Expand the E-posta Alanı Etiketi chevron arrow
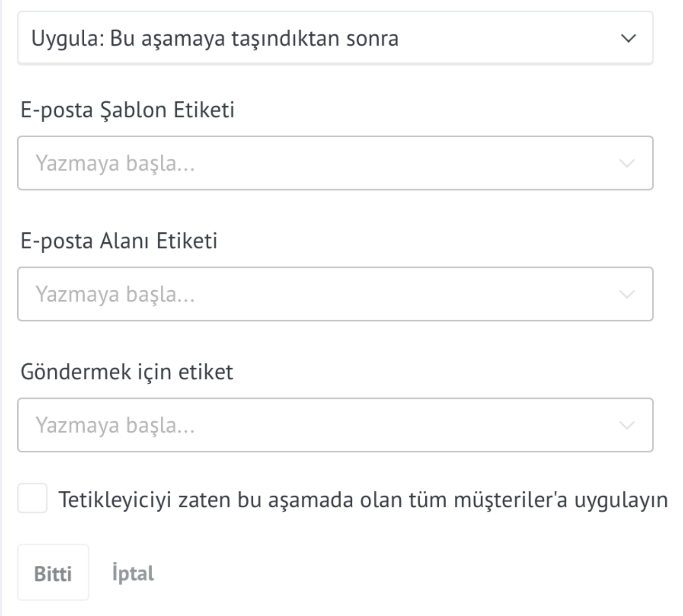This screenshot has width=683, height=616. pyautogui.click(x=627, y=294)
